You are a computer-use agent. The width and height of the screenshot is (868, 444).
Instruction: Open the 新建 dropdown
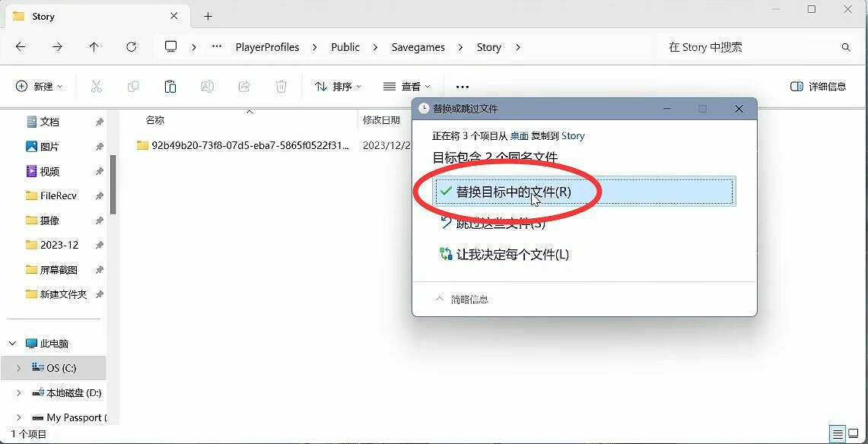(40, 86)
